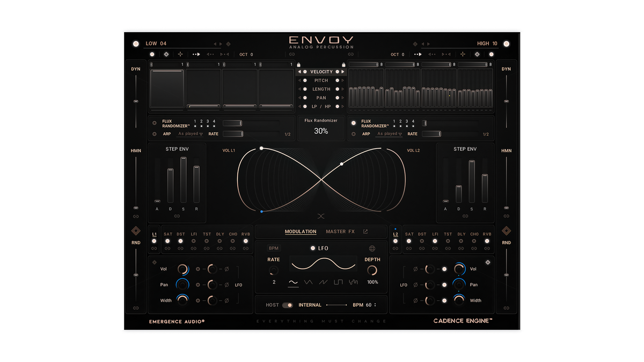Image resolution: width=644 pixels, height=362 pixels.
Task: Adjust the S slider in right STEP ENV
Action: click(472, 181)
